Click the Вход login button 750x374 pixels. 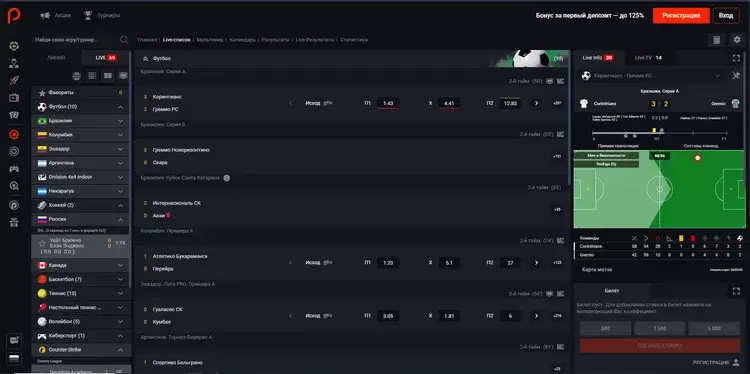tap(726, 15)
